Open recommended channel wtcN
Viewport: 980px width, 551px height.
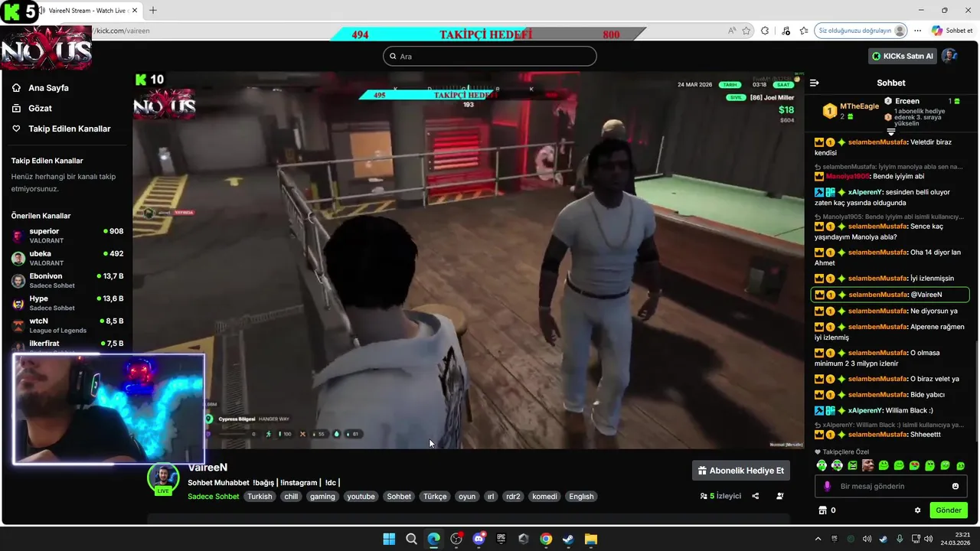click(67, 325)
